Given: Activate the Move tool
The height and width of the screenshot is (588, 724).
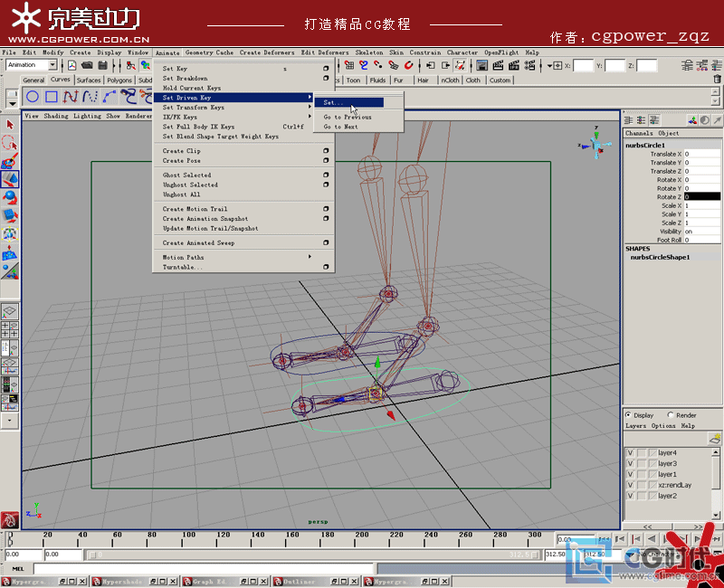Looking at the screenshot, I should (10, 179).
